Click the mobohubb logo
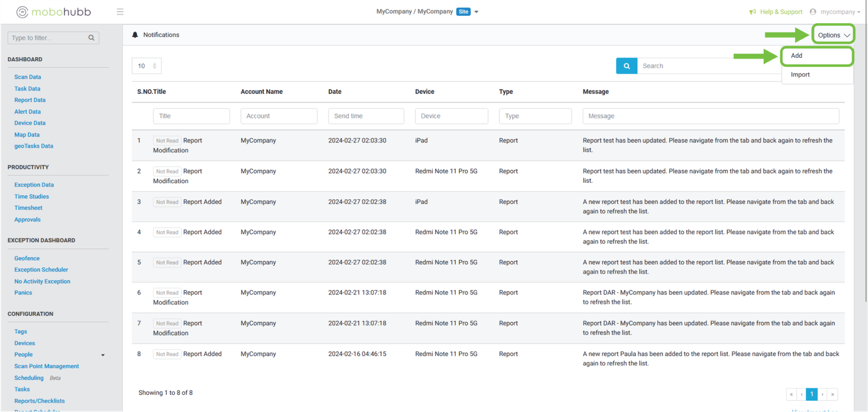 pyautogui.click(x=54, y=12)
